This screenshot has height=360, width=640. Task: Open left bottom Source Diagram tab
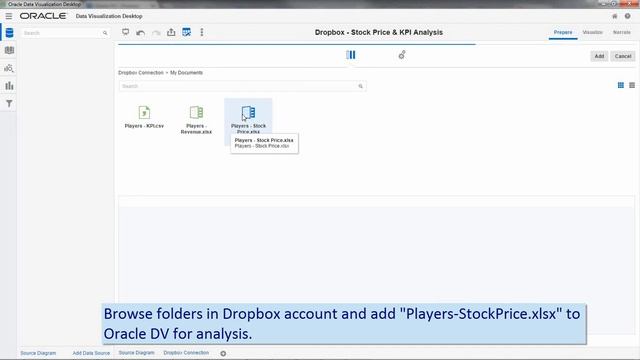pyautogui.click(x=38, y=353)
